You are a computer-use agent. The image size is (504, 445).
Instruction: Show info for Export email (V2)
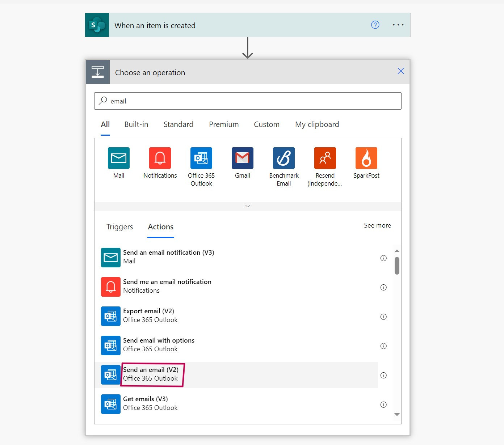click(x=383, y=317)
